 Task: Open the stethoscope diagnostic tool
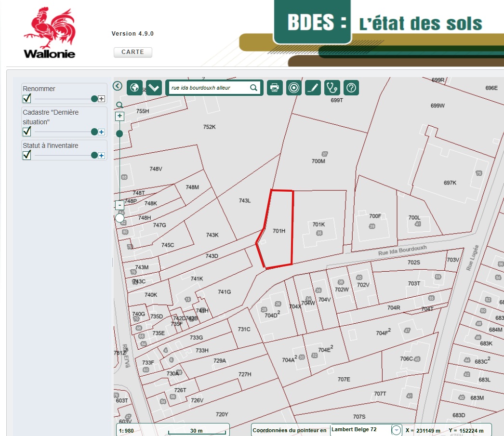[x=332, y=88]
